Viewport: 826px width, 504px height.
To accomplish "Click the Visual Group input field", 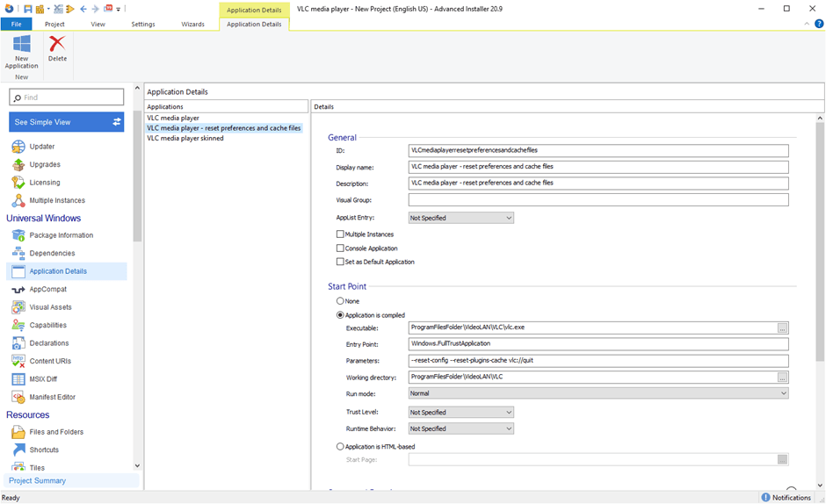I will tap(598, 199).
